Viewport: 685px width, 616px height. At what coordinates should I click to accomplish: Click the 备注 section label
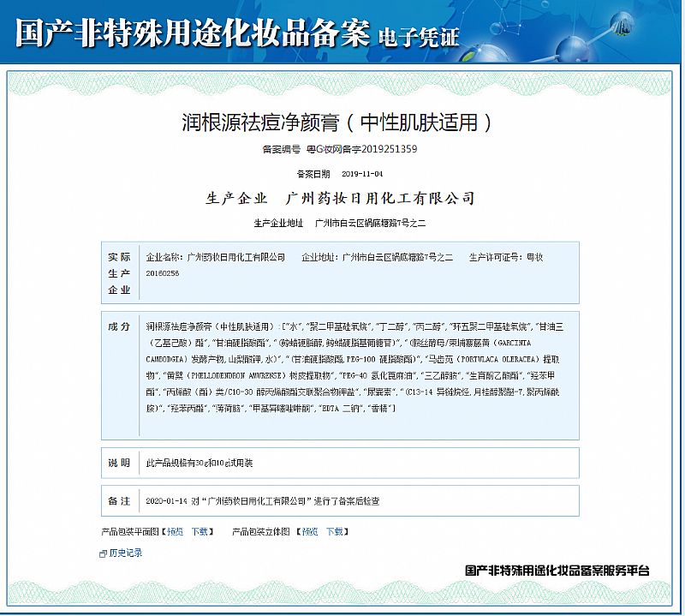coord(119,500)
